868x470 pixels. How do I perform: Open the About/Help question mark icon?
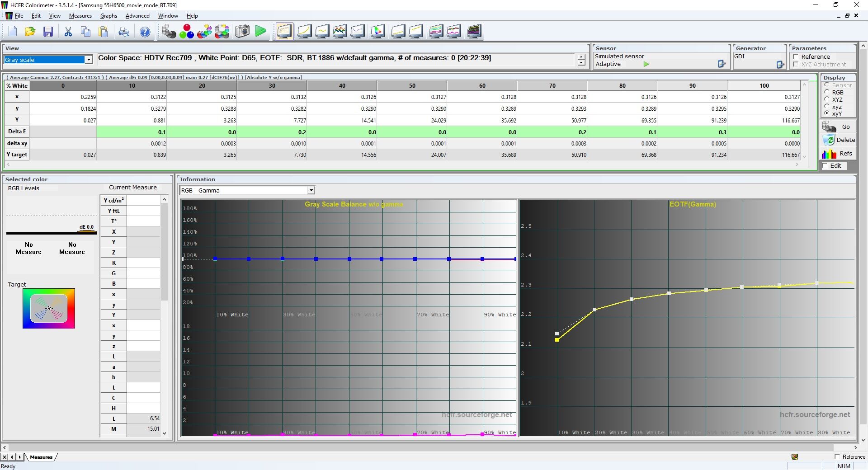pos(145,31)
